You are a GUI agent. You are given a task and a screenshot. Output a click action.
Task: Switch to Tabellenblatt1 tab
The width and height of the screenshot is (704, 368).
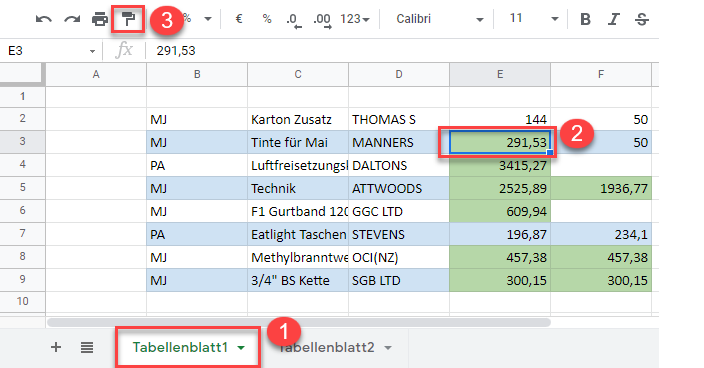(180, 347)
